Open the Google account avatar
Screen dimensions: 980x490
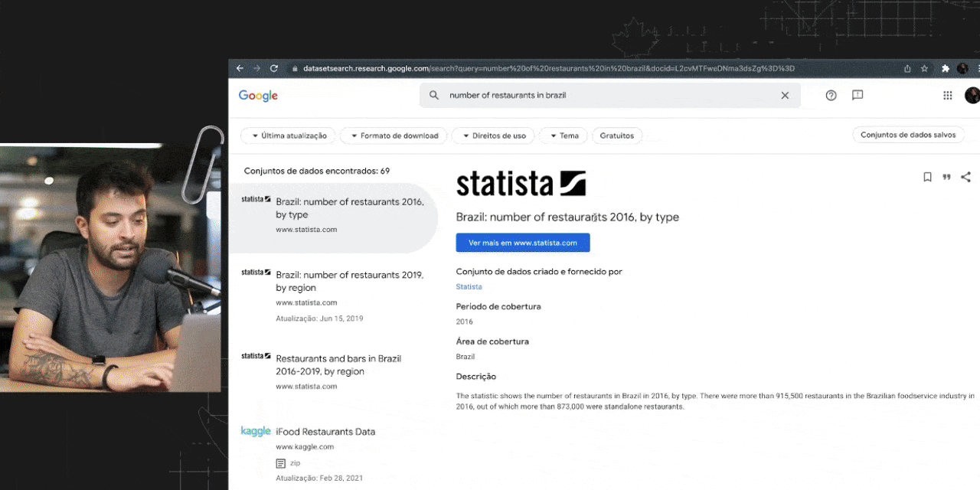(972, 95)
